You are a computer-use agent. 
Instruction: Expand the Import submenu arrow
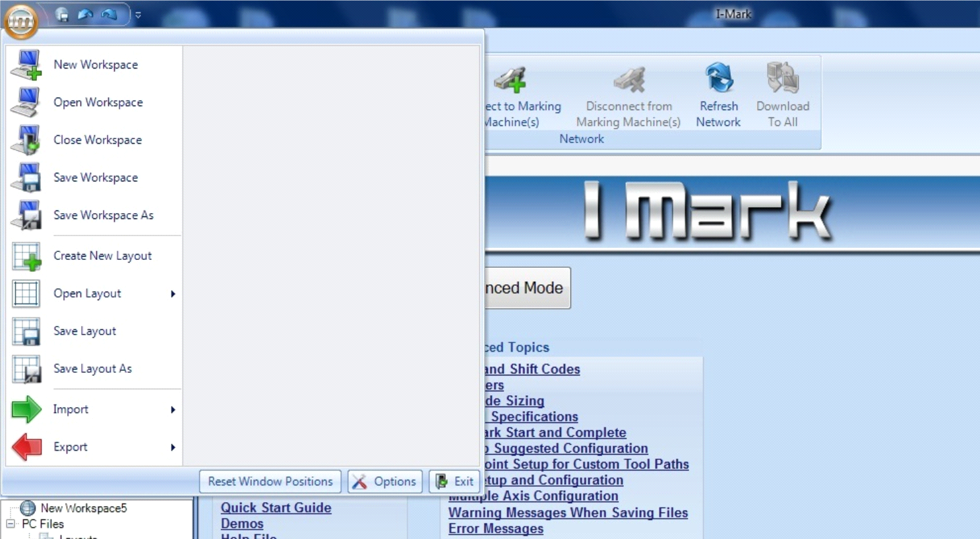point(173,410)
